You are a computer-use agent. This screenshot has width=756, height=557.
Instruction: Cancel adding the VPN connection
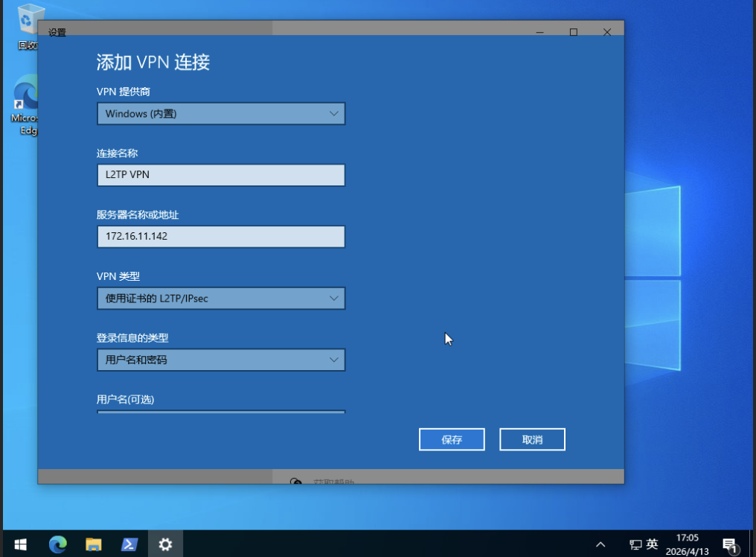click(x=532, y=439)
